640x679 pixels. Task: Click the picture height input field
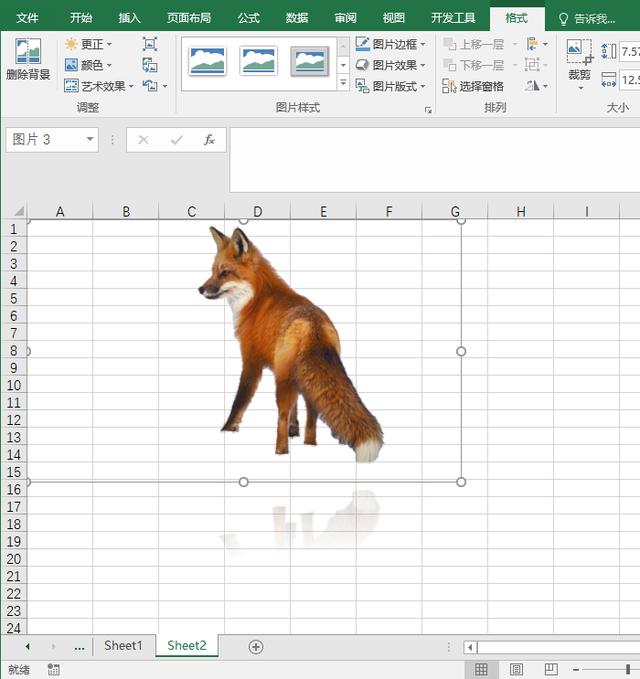click(630, 52)
